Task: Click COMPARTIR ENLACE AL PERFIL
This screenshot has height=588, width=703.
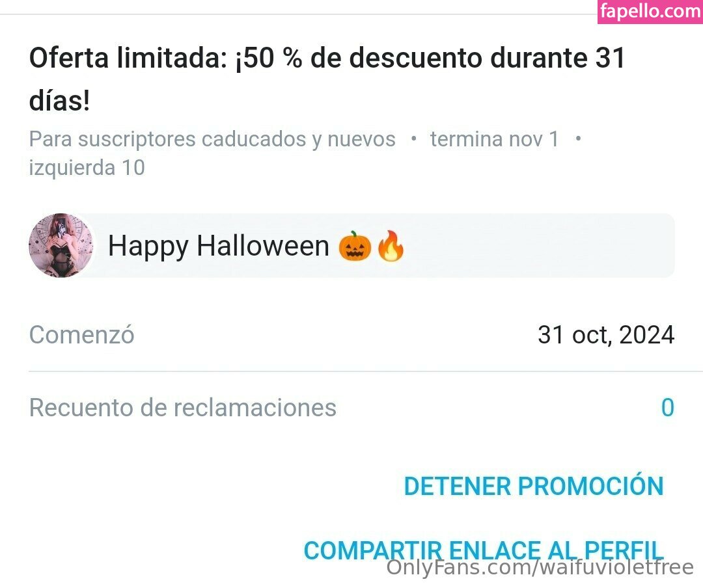Action: (483, 550)
